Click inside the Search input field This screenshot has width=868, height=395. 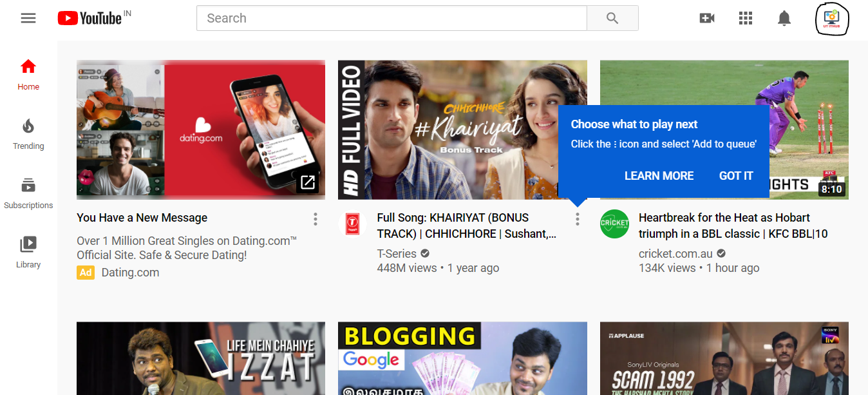(392, 18)
